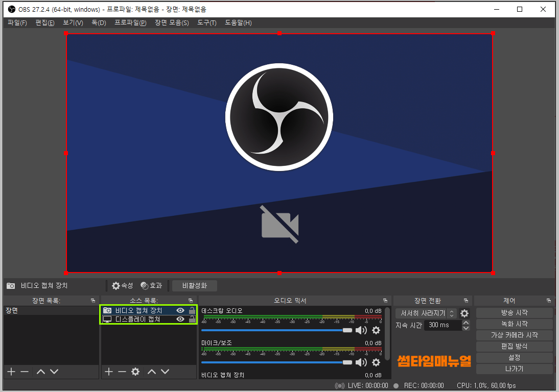559x392 pixels.
Task: Move scene down in 장면 목록
Action: pos(54,372)
